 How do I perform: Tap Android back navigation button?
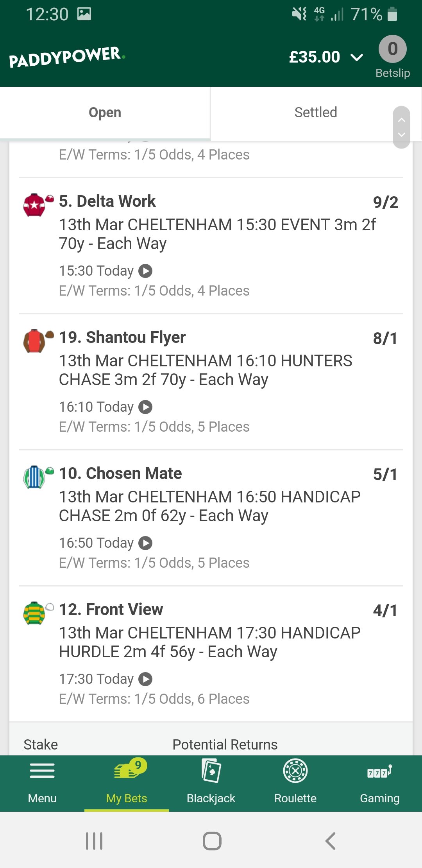[331, 841]
